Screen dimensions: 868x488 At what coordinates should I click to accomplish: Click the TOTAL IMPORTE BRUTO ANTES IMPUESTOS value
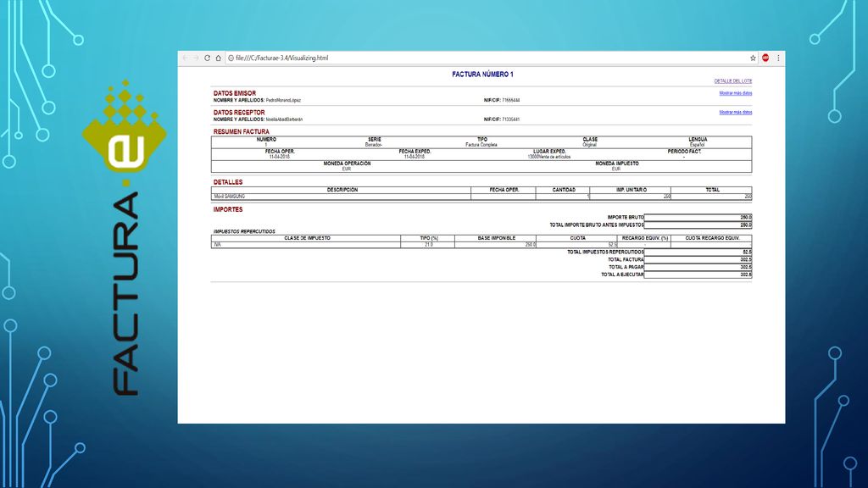(698, 225)
